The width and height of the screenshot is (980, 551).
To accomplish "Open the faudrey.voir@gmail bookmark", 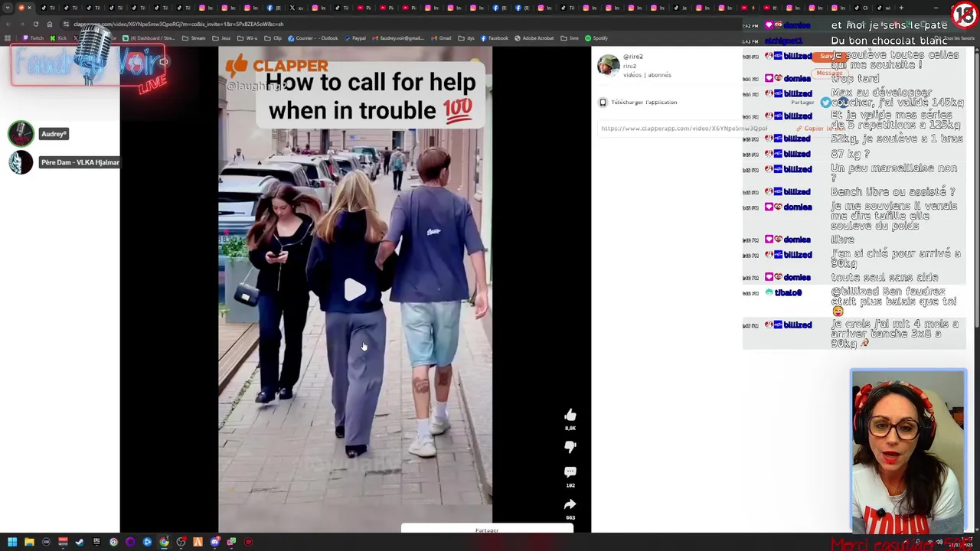I will click(x=398, y=38).
